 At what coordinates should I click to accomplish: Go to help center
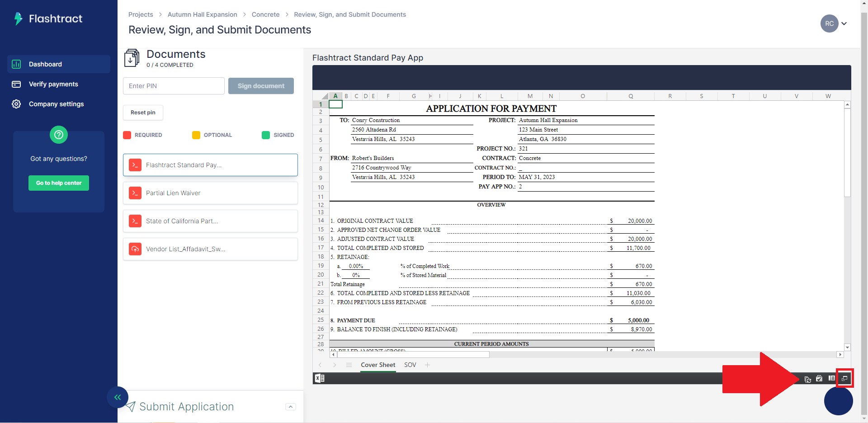pos(59,183)
